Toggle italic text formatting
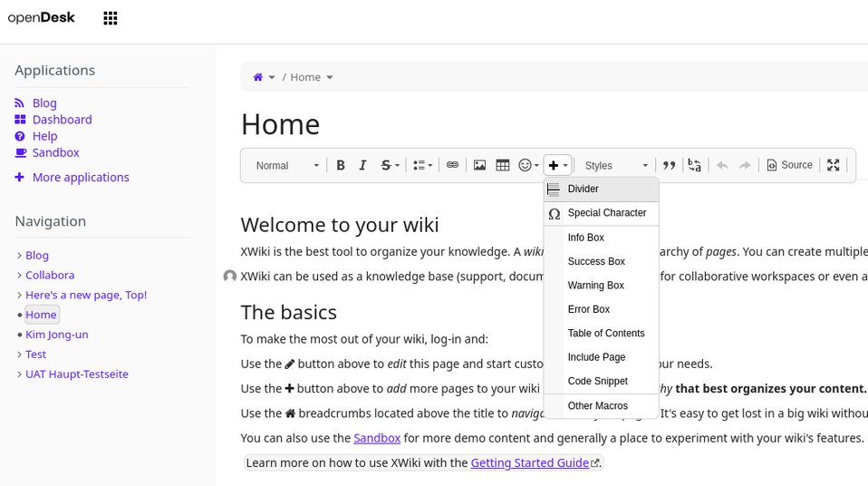 click(x=362, y=165)
